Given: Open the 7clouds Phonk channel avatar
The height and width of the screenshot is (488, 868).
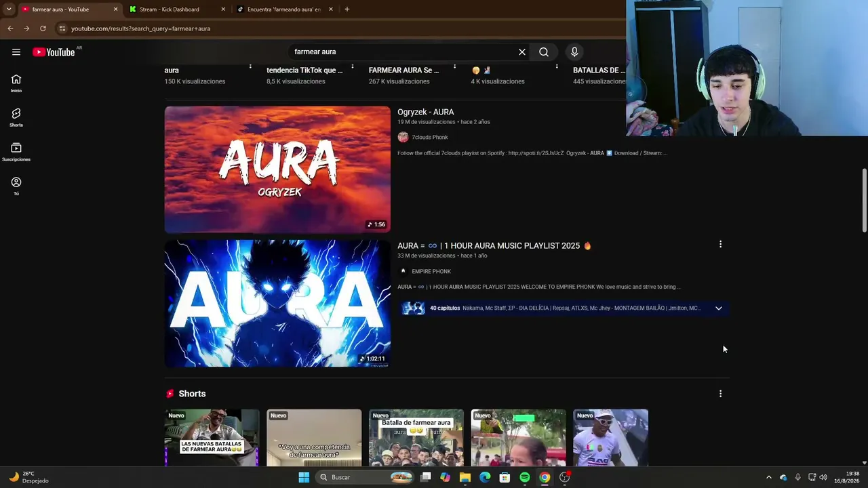Looking at the screenshot, I should (x=403, y=137).
